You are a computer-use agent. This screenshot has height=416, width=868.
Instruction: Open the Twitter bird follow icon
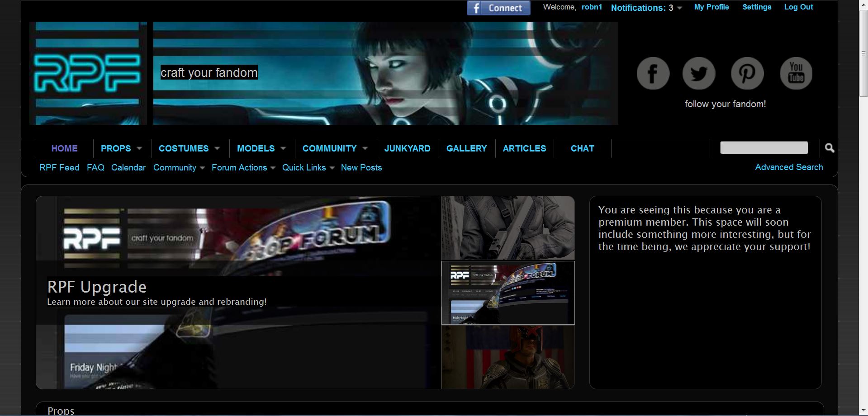(x=699, y=73)
